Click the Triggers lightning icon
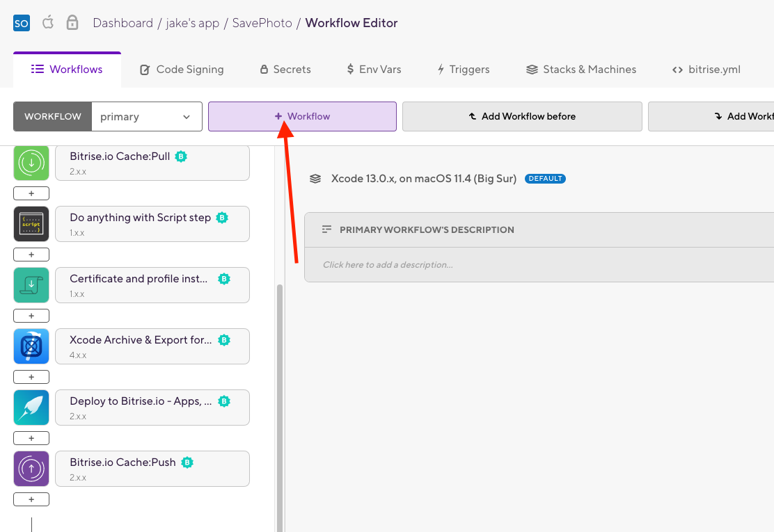 coord(441,69)
